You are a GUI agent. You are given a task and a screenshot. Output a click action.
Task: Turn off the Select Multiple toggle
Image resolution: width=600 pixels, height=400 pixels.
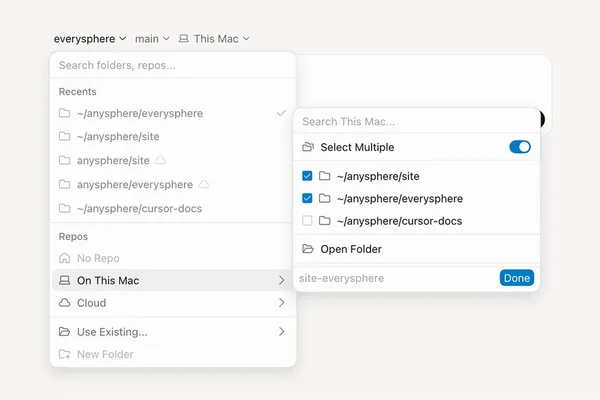[520, 147]
